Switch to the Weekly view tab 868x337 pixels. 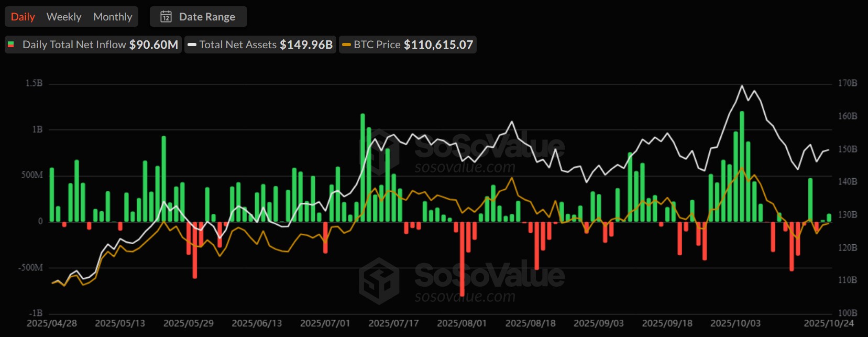64,17
